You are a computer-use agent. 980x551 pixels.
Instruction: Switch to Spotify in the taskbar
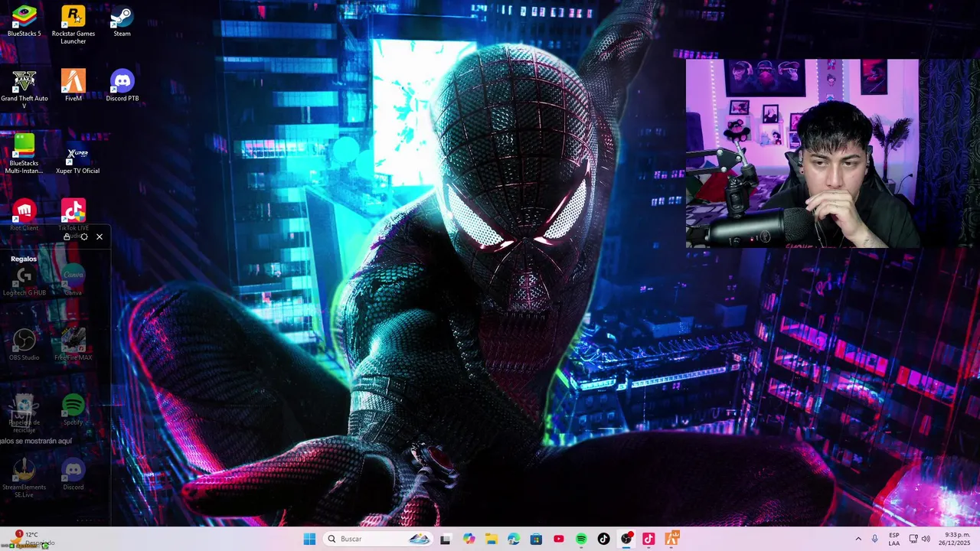click(581, 539)
